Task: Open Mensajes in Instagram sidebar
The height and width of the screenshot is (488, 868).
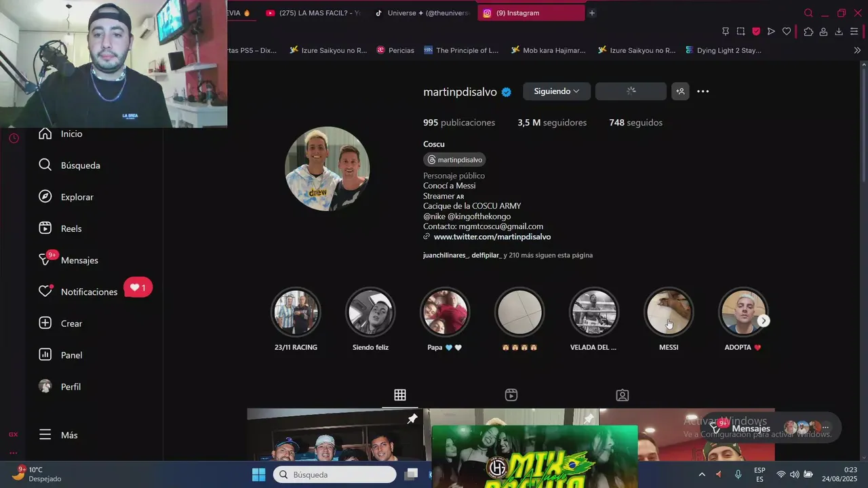Action: pyautogui.click(x=68, y=260)
